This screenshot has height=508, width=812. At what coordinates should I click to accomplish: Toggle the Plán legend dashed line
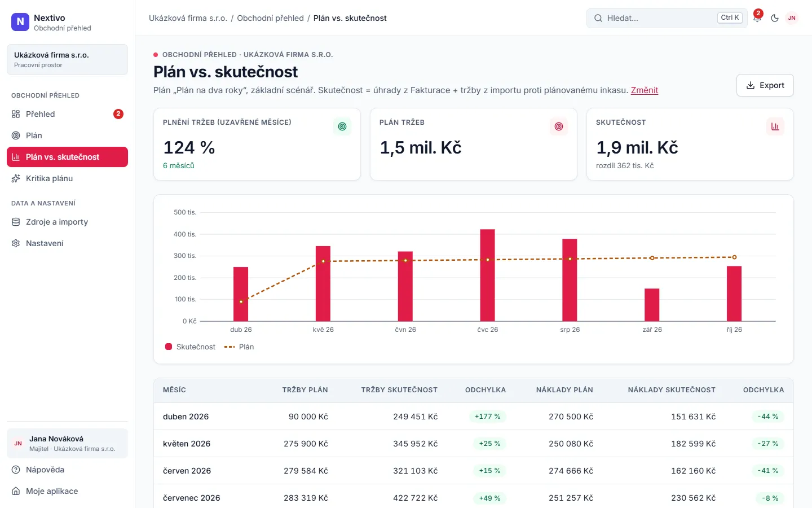coord(230,347)
